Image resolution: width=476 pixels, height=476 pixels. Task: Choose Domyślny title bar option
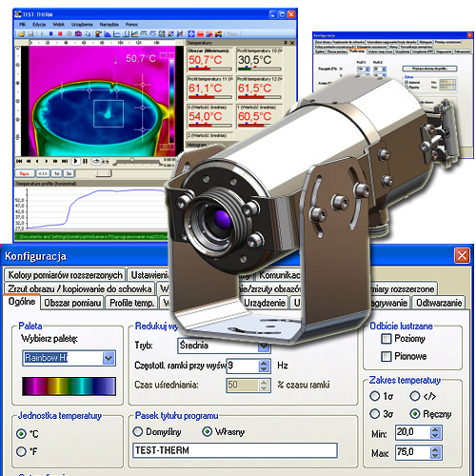138,431
